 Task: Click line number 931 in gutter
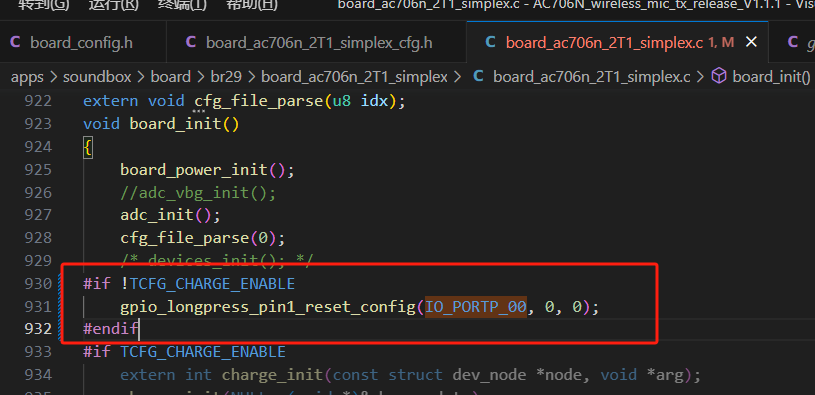38,307
